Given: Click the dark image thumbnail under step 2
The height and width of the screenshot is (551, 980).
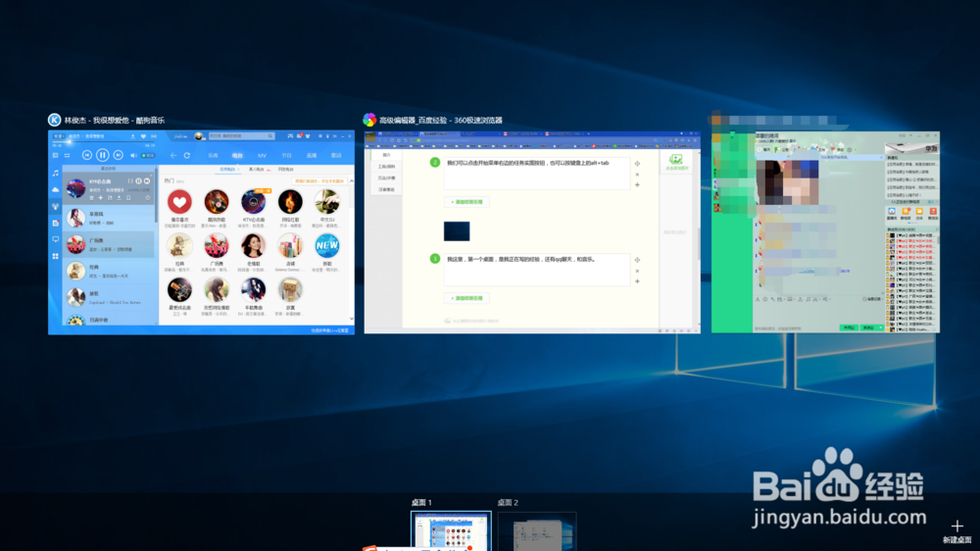Looking at the screenshot, I should coord(457,230).
